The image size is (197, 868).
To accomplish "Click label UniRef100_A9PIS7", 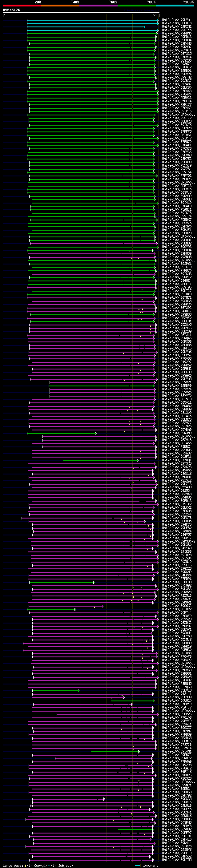I will point(177,104).
